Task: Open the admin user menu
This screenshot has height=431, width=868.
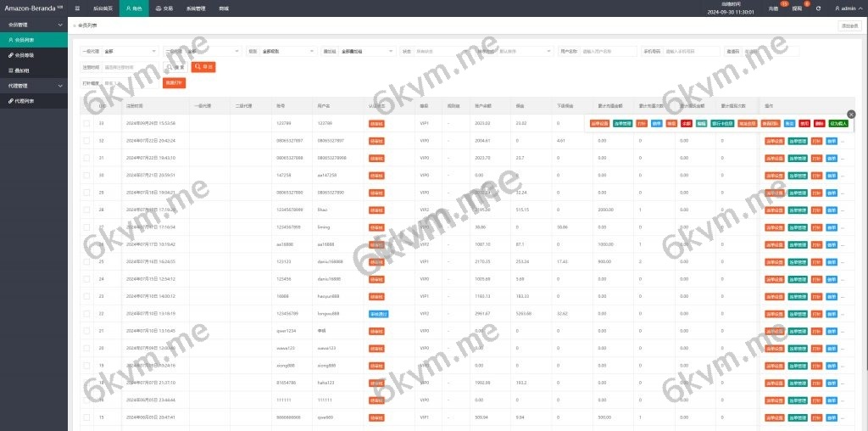Action: pyautogui.click(x=846, y=8)
